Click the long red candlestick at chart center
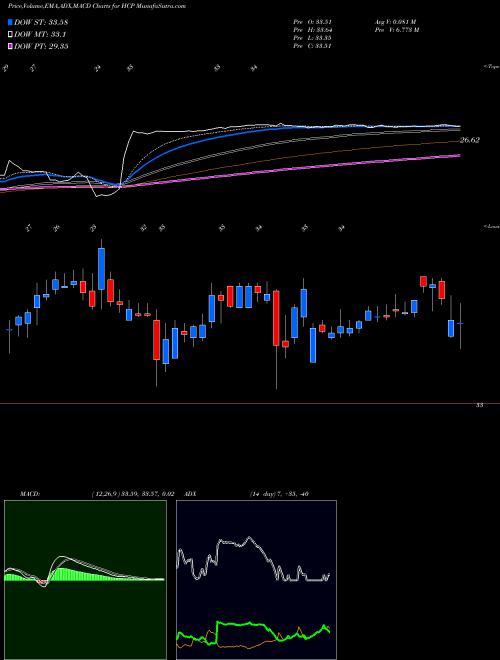This screenshot has height=660, width=500. coord(277,318)
